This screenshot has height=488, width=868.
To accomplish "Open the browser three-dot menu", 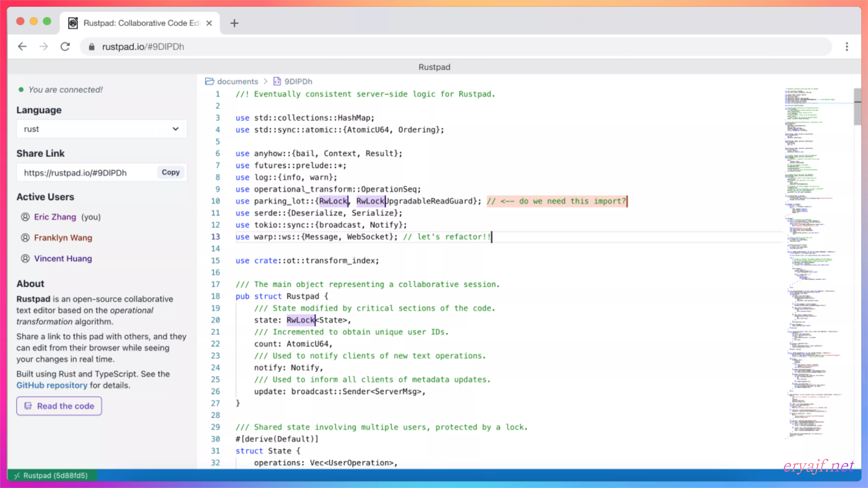I will [846, 47].
